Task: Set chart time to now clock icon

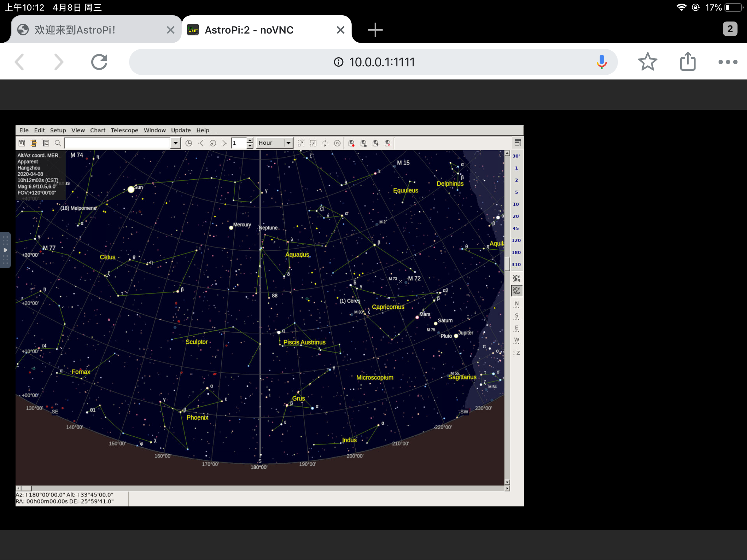Action: [x=189, y=143]
